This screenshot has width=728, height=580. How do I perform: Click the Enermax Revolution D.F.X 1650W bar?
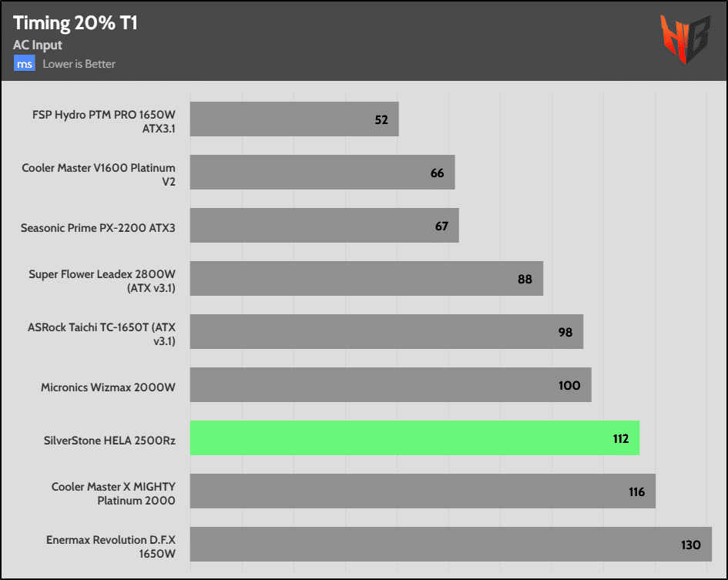(450, 544)
